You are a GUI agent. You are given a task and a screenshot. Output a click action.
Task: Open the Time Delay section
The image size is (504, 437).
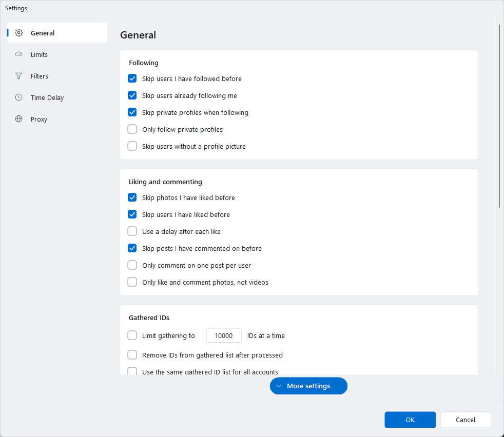click(57, 97)
